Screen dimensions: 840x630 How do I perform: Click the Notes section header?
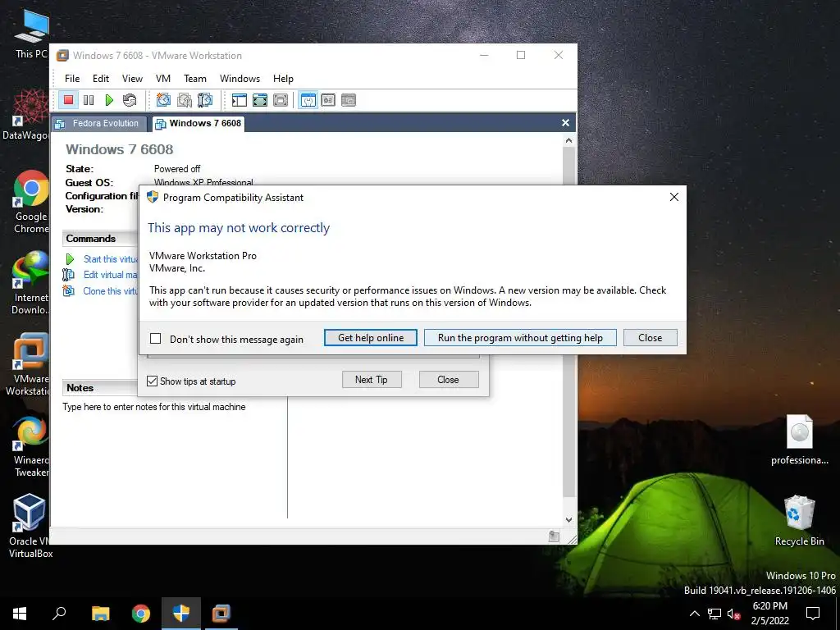pyautogui.click(x=100, y=388)
